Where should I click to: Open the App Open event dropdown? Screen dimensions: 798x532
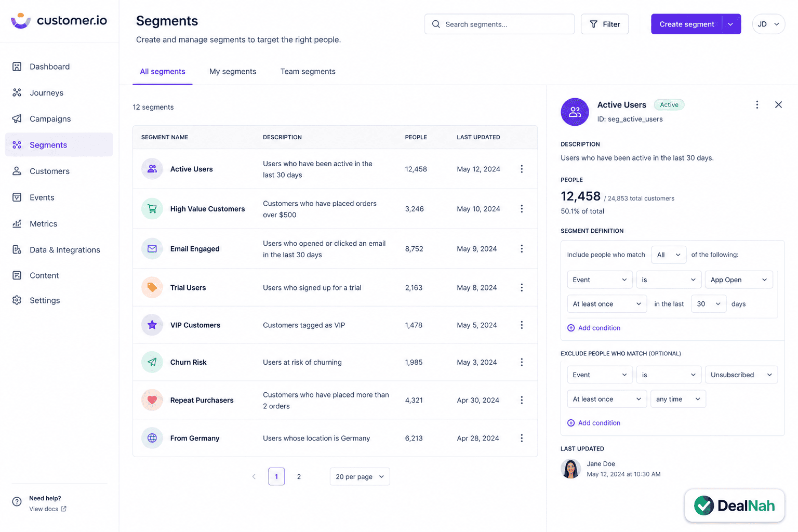(739, 280)
